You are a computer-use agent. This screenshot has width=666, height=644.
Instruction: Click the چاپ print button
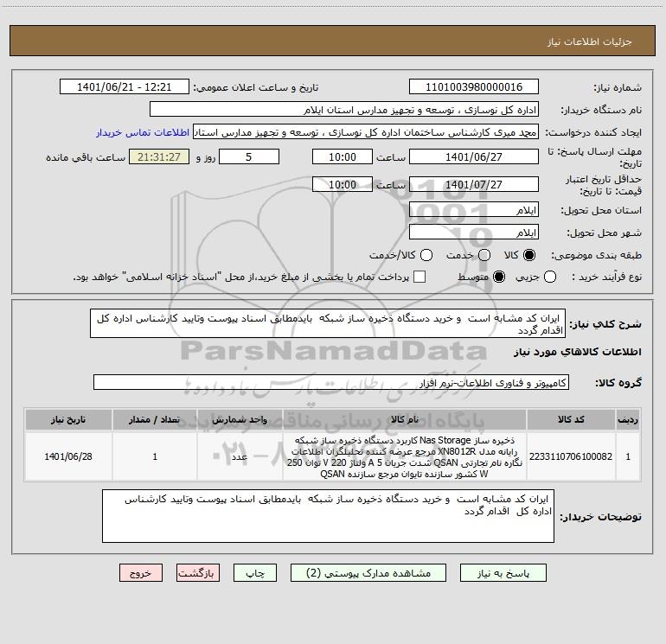(255, 573)
